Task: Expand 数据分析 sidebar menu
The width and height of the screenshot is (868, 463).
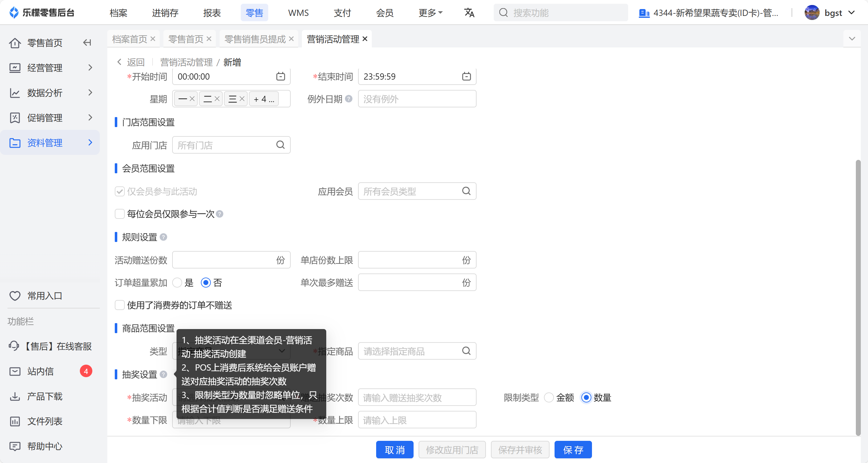Action: click(x=51, y=93)
